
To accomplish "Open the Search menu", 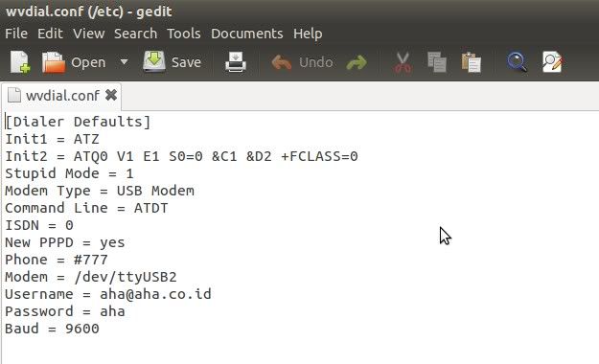I will 136,34.
